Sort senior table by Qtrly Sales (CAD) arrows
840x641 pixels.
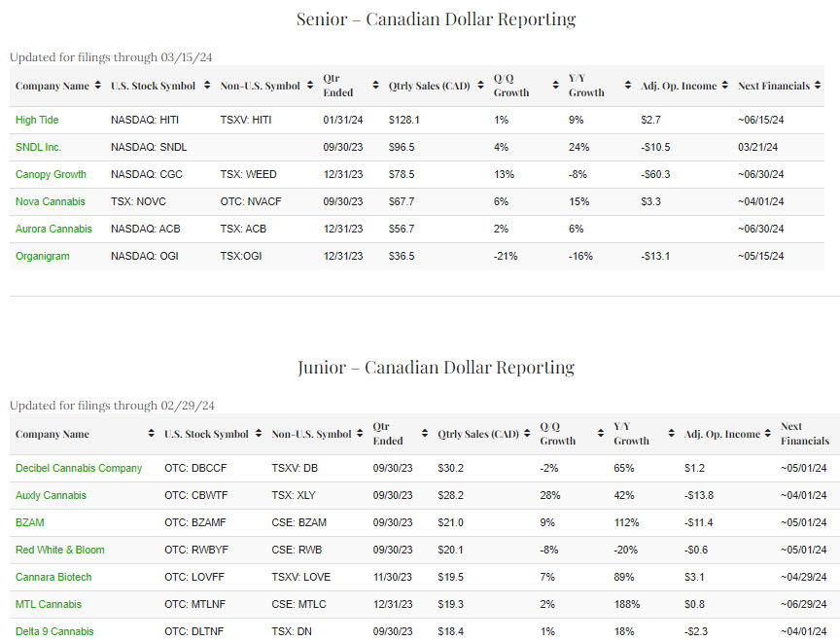tap(480, 86)
